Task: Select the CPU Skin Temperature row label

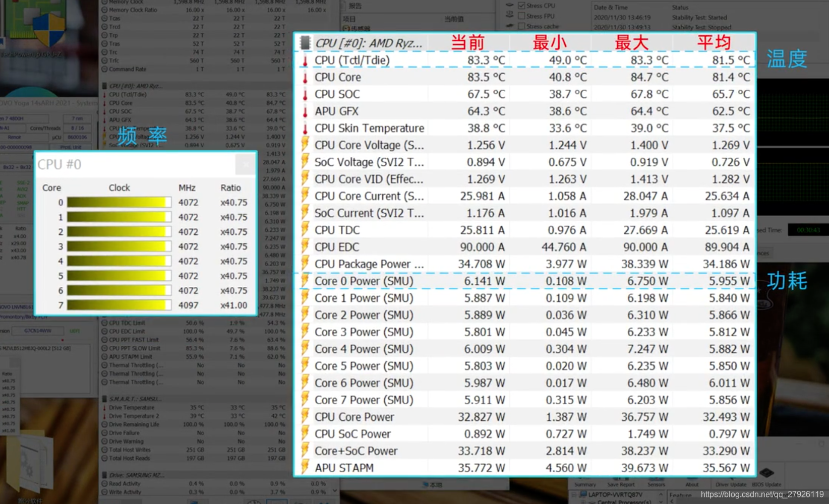Action: 370,129
